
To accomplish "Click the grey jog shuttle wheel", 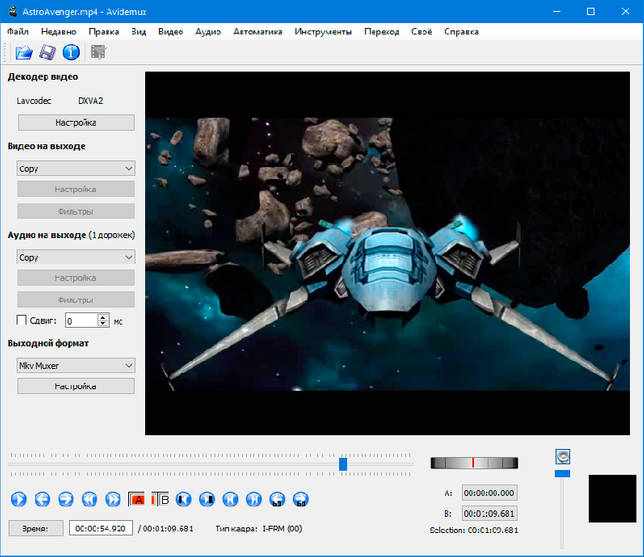I will click(x=474, y=463).
